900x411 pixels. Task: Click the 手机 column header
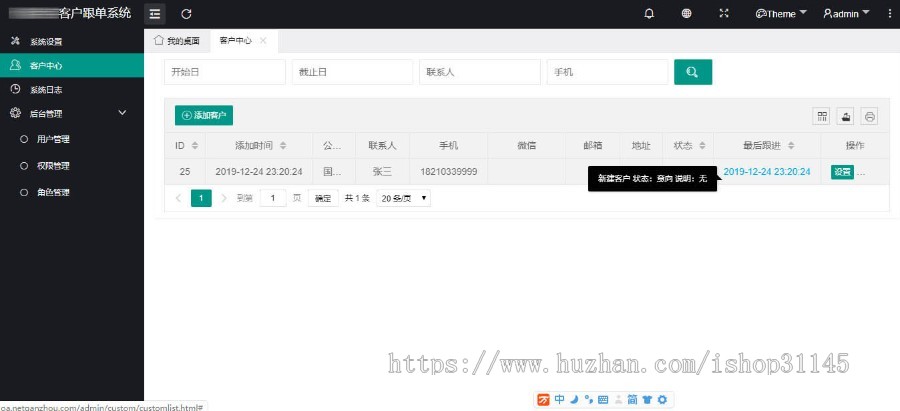coord(448,146)
